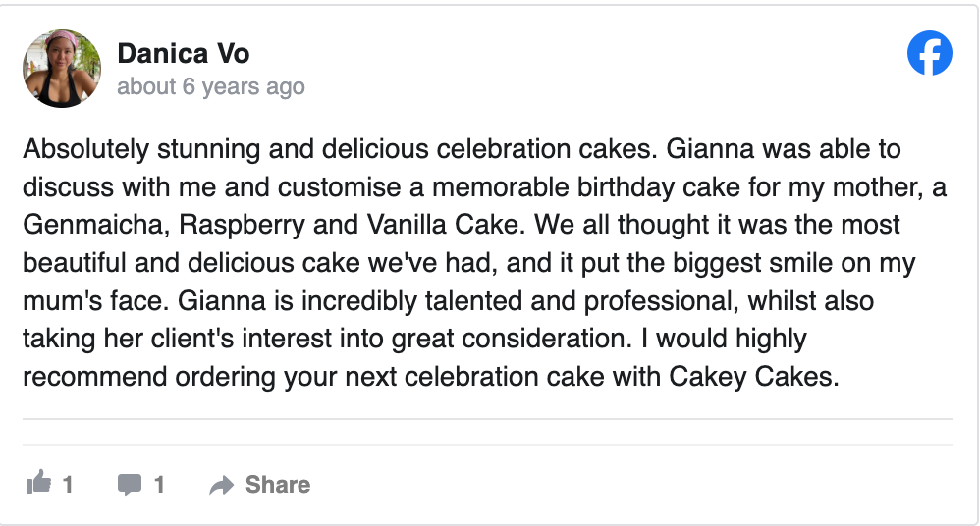Click the "about 6 years ago" timestamp
This screenshot has height=526, width=980.
[210, 86]
